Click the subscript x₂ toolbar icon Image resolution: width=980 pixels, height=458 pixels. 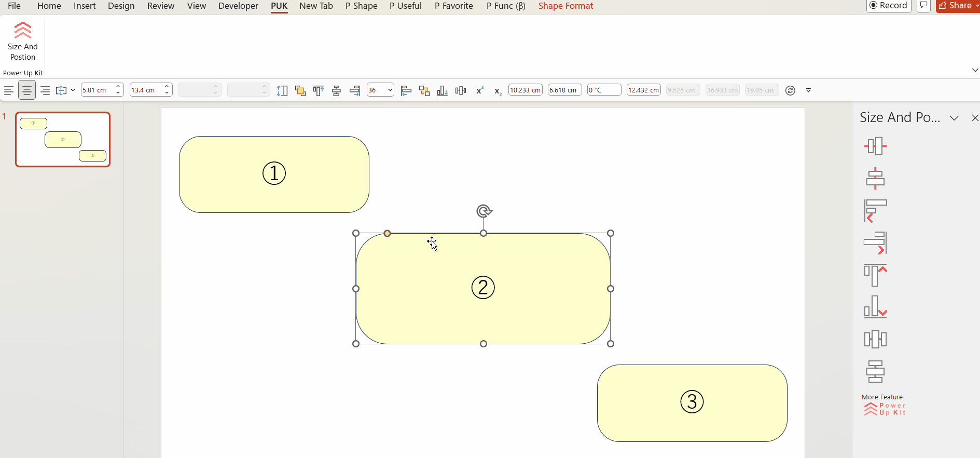[x=498, y=91]
